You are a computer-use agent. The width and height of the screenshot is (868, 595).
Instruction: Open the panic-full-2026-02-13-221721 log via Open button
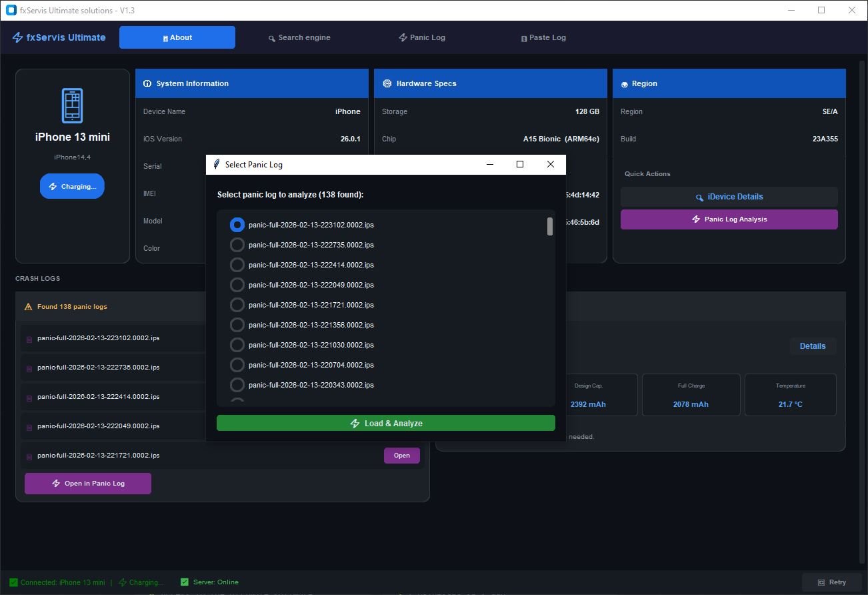[402, 456]
